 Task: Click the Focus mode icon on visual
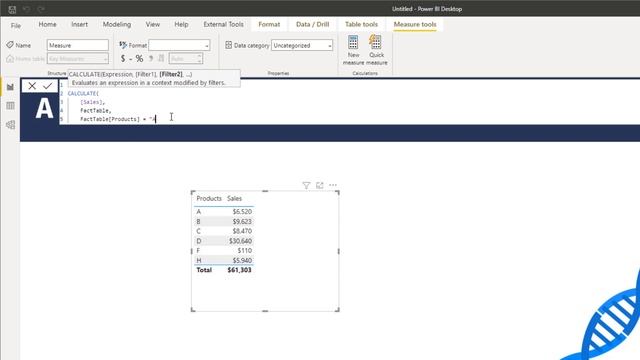coord(320,185)
